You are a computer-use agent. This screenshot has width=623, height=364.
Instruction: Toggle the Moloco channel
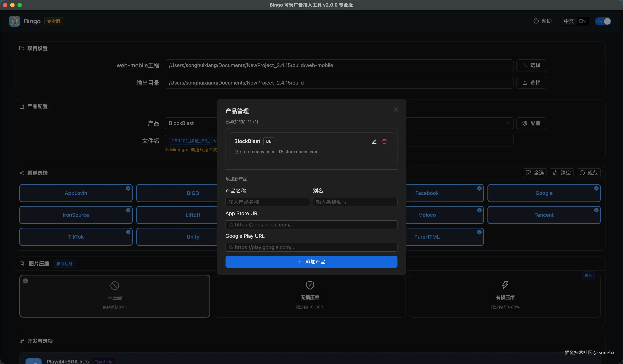pos(445,215)
